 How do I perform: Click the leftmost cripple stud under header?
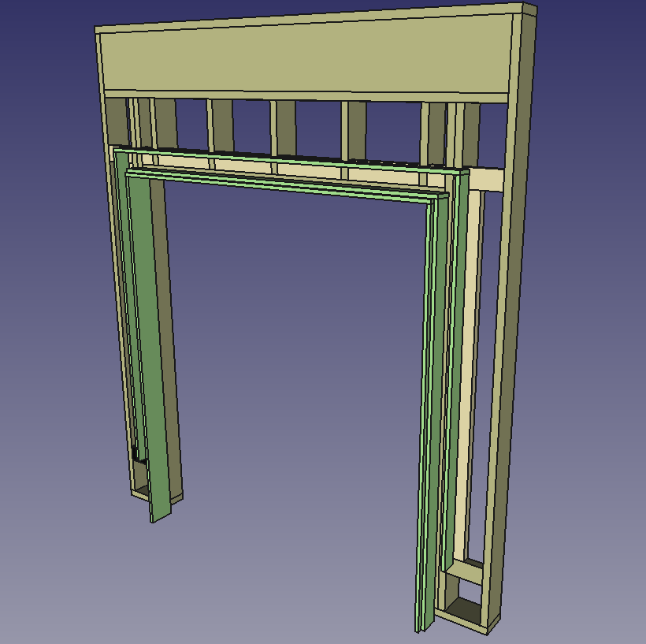click(x=117, y=121)
